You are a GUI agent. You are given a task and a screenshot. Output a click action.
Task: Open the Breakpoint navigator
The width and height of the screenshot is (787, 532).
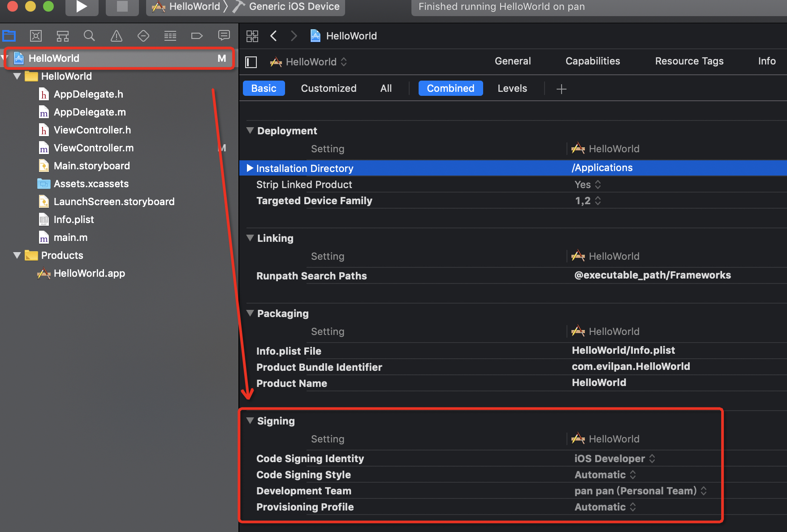197,36
